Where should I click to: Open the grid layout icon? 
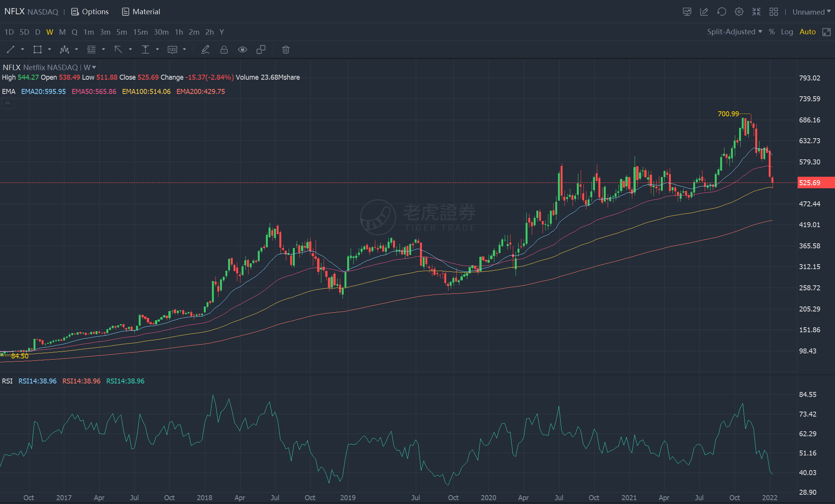773,12
